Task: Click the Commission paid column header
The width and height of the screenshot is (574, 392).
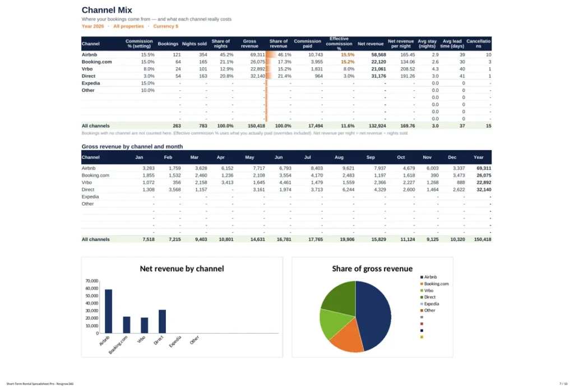Action: pos(307,44)
